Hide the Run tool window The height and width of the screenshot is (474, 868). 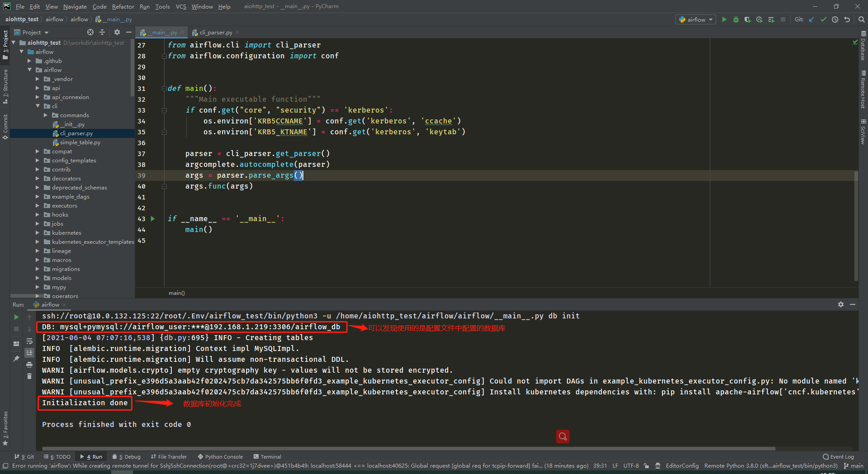point(853,304)
